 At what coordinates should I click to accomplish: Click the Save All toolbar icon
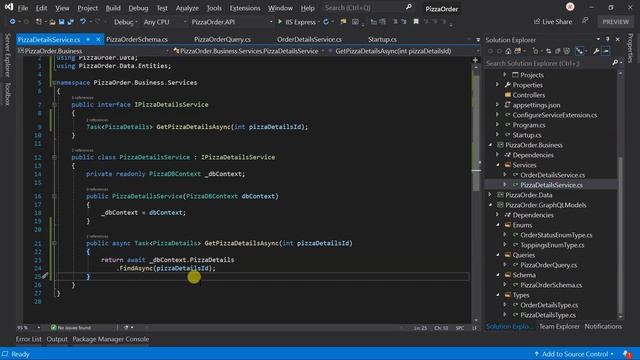[70, 22]
